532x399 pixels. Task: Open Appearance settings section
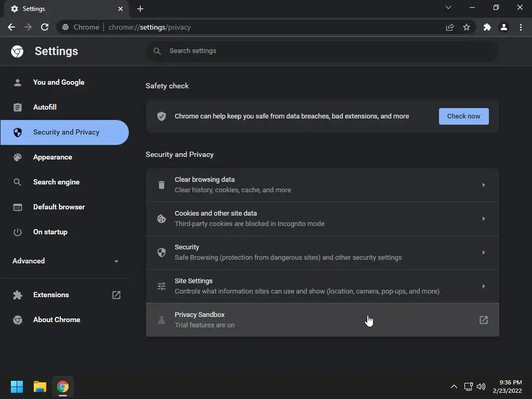point(64,157)
